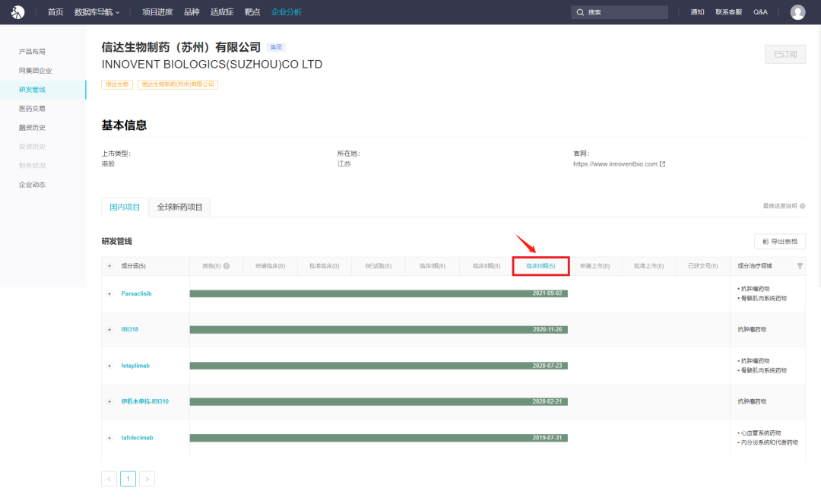Select 产品布局 in the left sidebar
Image resolution: width=821 pixels, height=504 pixels.
click(x=32, y=51)
